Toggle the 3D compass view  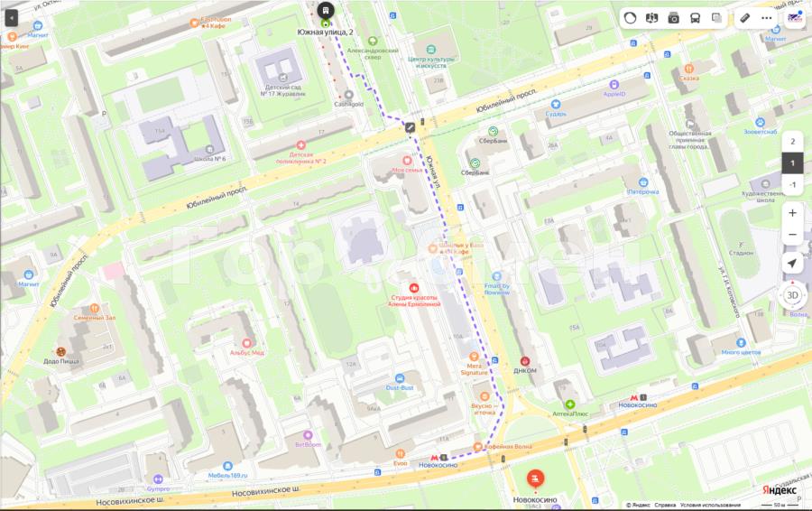[x=792, y=295]
